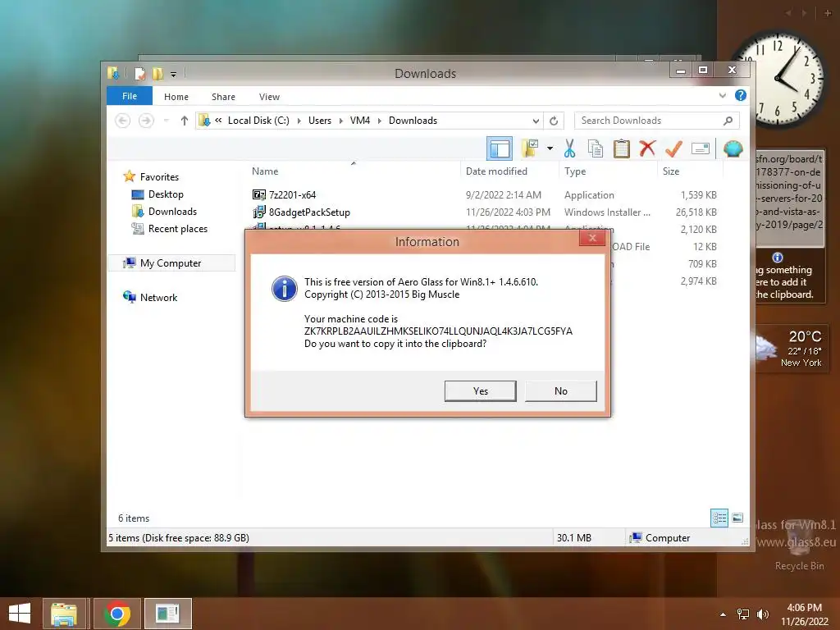Click the blue Help question mark icon
This screenshot has height=630, width=840.
pyautogui.click(x=741, y=95)
